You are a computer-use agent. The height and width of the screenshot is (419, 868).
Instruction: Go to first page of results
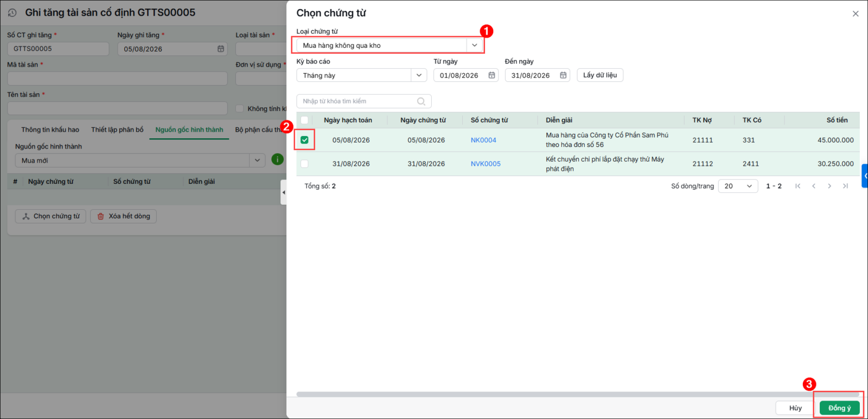(797, 186)
